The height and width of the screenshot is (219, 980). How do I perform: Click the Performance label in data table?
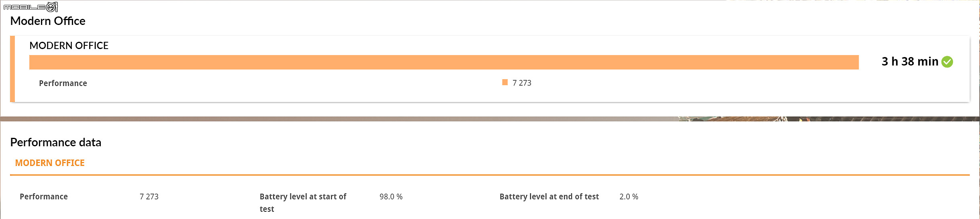coord(44,196)
